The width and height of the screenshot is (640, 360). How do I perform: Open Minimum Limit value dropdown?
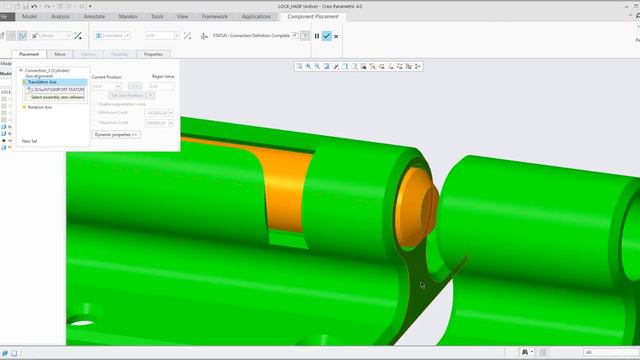point(171,113)
